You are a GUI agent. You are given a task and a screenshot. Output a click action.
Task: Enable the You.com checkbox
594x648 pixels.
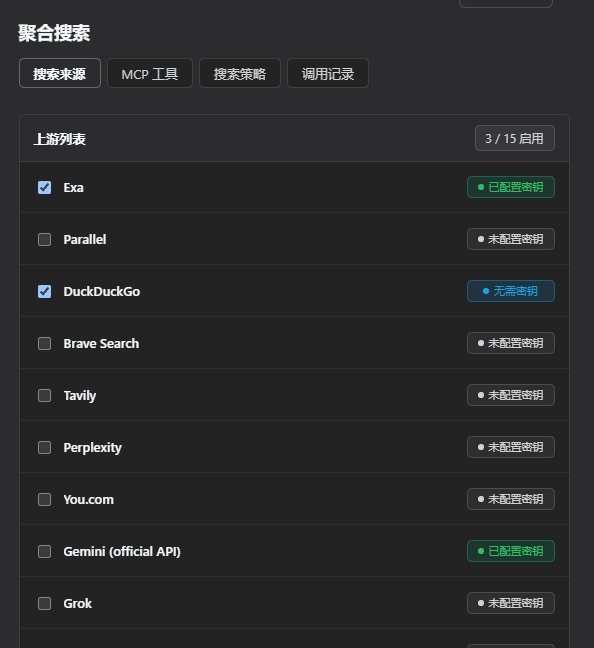pyautogui.click(x=44, y=500)
